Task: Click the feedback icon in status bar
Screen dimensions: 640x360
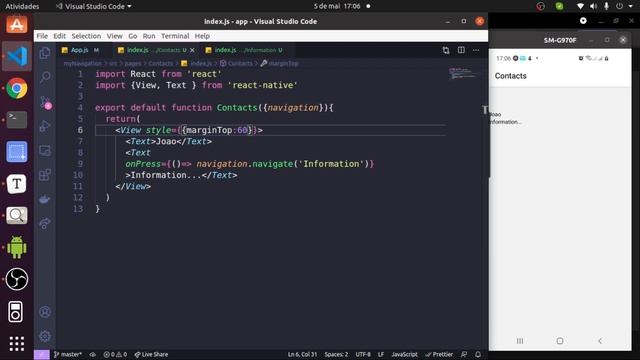Action: pyautogui.click(x=464, y=354)
